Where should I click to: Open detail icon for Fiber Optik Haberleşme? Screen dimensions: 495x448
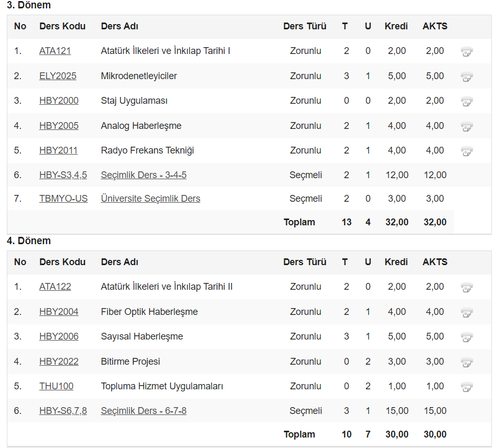(467, 312)
